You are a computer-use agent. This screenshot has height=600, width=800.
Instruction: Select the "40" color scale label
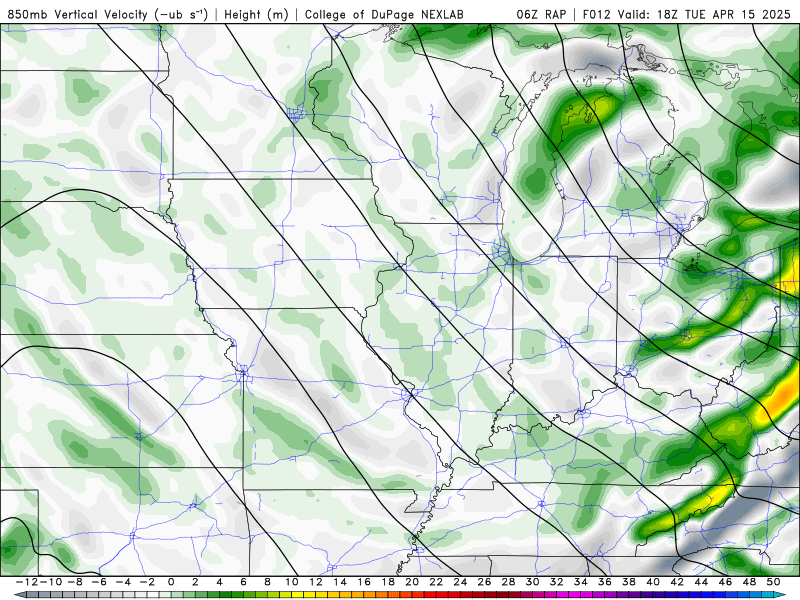click(x=653, y=582)
